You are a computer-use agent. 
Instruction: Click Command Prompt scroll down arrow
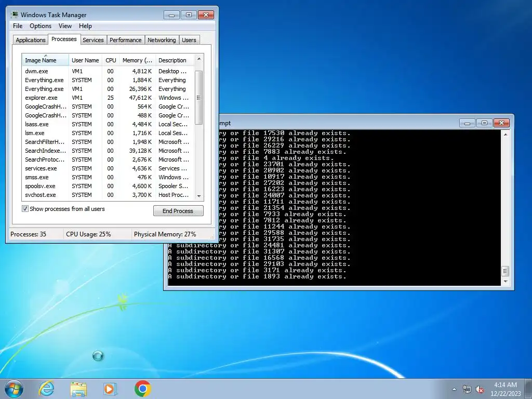pyautogui.click(x=506, y=281)
